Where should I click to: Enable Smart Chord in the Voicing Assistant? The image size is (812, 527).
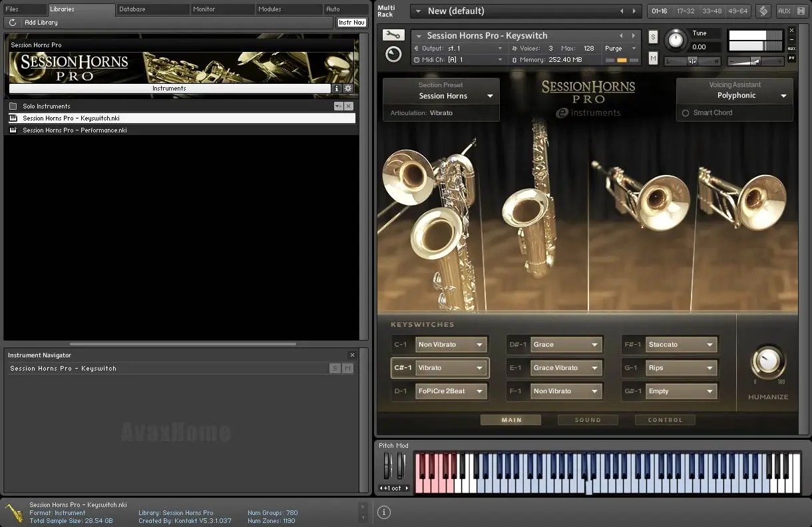(x=685, y=112)
